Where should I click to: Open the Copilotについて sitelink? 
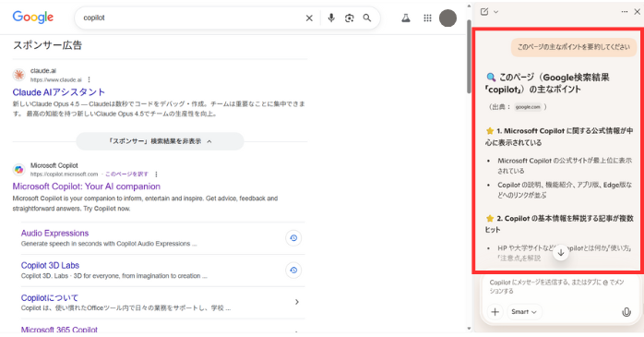coord(49,298)
